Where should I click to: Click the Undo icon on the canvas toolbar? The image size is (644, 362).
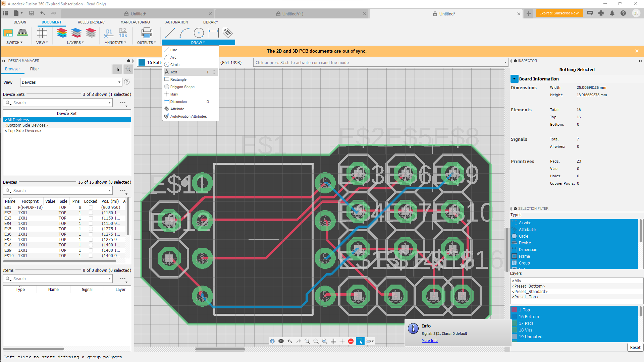[x=290, y=341]
